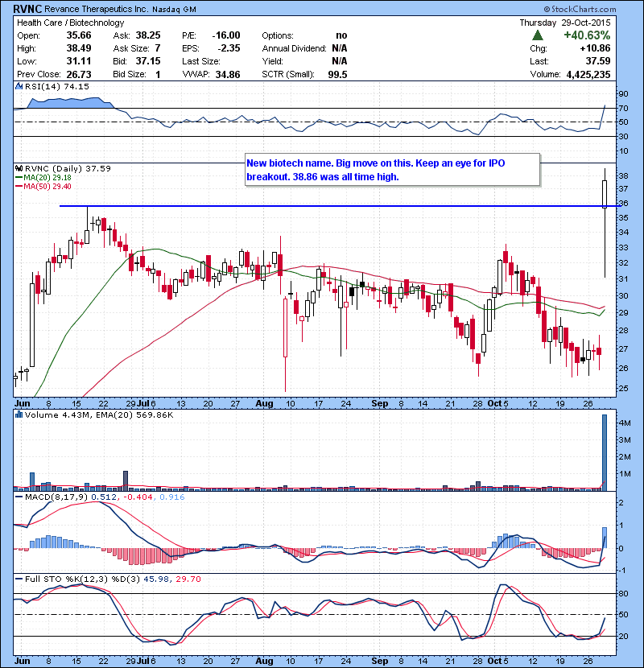Click the Thursday 29-Oct-2015 date
Screen dimensions: 644x668
(x=565, y=23)
